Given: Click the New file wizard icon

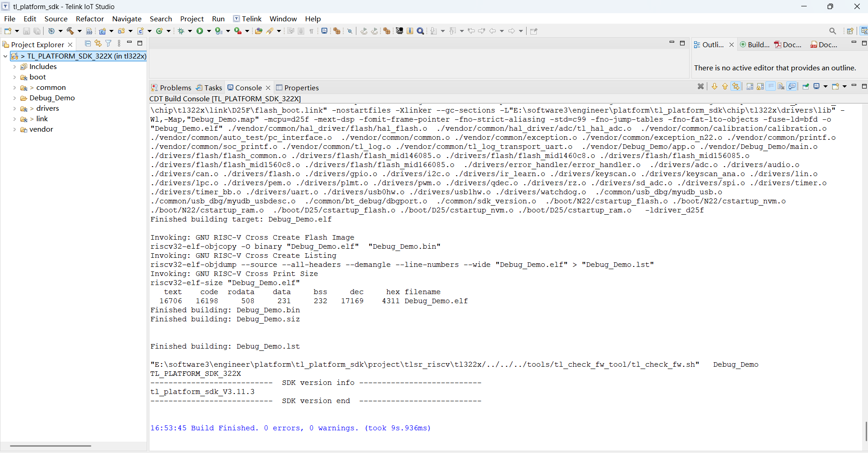Looking at the screenshot, I should pyautogui.click(x=8, y=31).
